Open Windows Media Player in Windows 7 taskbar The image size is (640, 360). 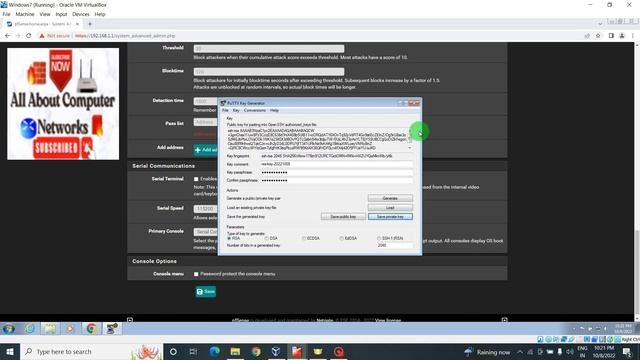pyautogui.click(x=70, y=329)
